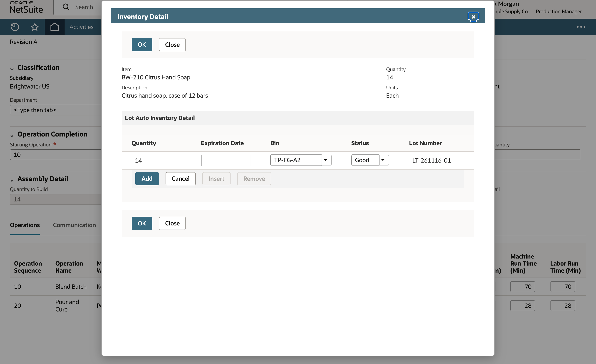The image size is (596, 364).
Task: Open the Status dropdown arrow
Action: pos(383,160)
